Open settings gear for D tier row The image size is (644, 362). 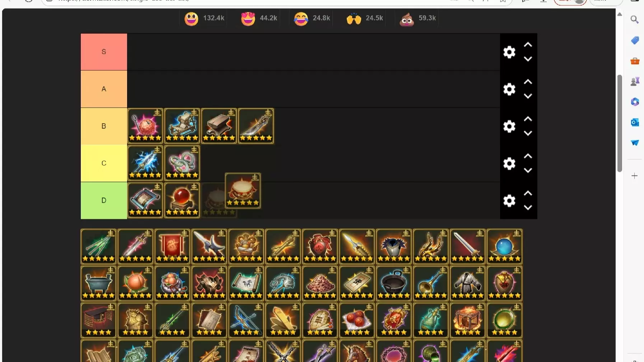point(509,201)
